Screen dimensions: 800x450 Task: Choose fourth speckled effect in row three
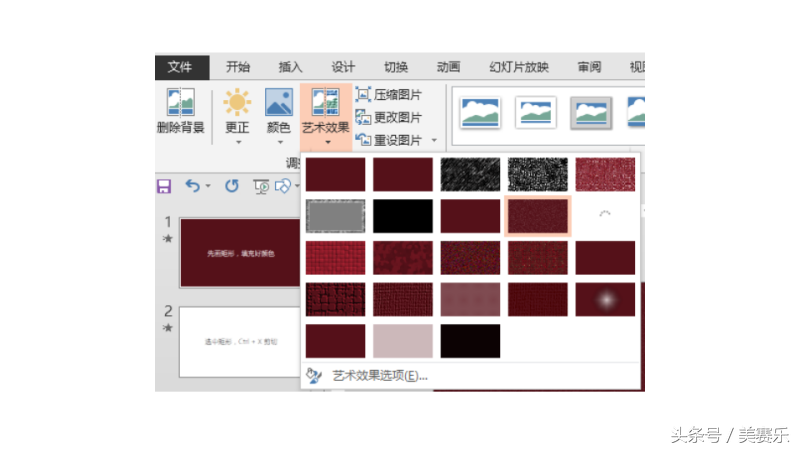538,258
